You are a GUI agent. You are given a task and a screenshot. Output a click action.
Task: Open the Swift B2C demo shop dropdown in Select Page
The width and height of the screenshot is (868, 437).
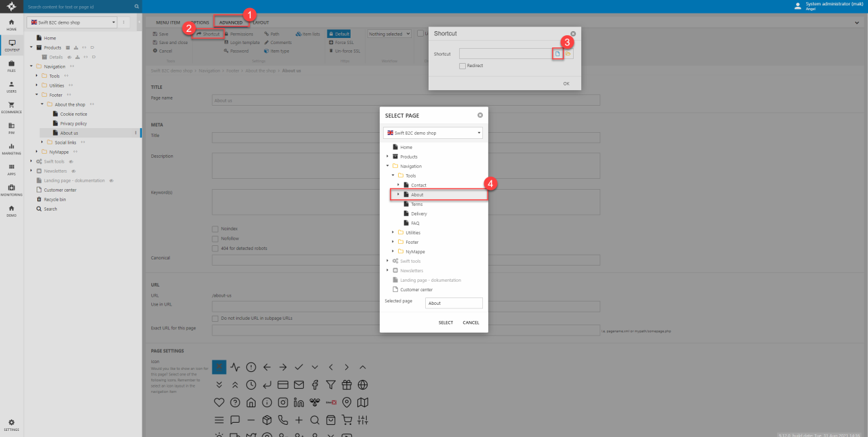[433, 133]
